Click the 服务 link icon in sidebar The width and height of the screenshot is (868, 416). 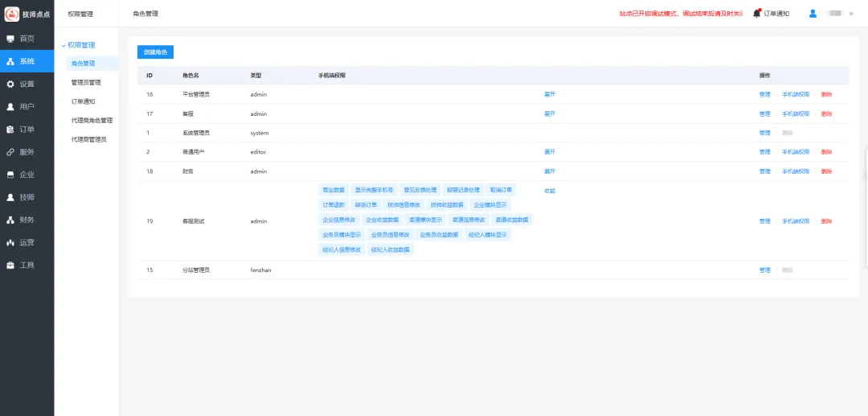tap(10, 151)
